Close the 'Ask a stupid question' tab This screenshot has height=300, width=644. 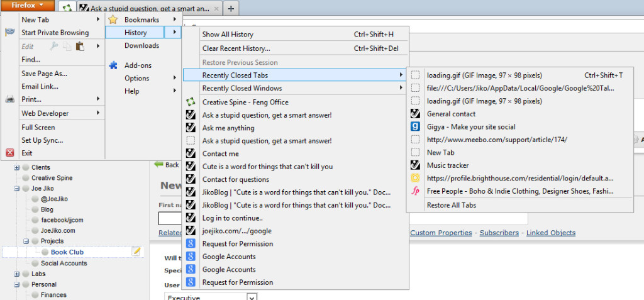pyautogui.click(x=216, y=8)
